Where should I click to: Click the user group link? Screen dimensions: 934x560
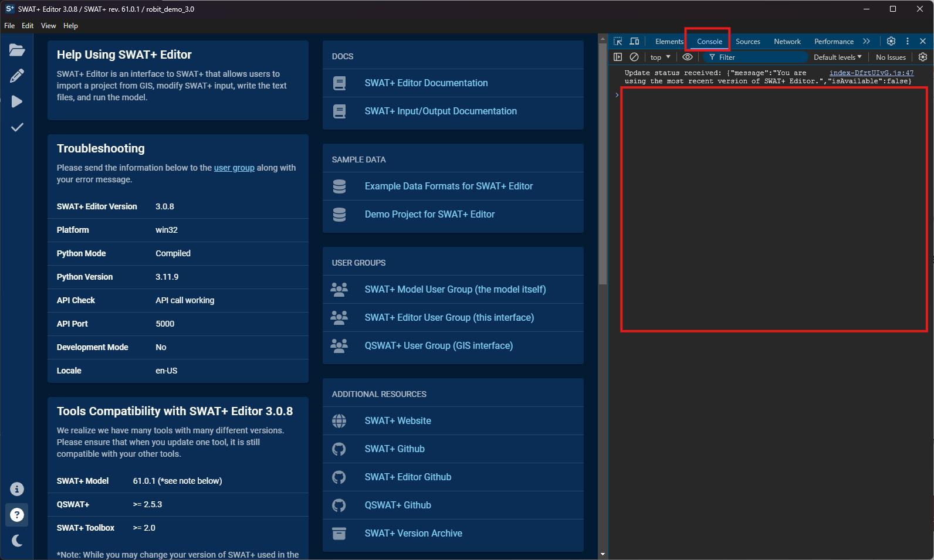pos(234,168)
